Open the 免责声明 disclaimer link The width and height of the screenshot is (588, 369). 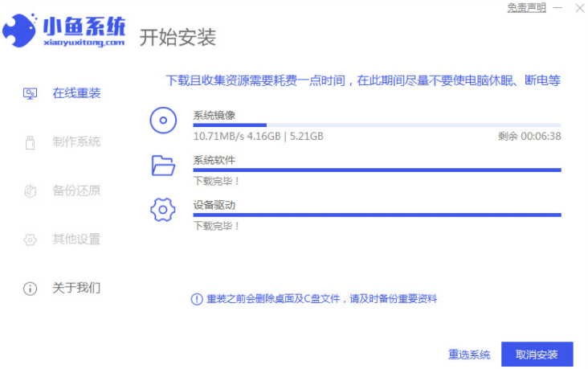pyautogui.click(x=526, y=7)
